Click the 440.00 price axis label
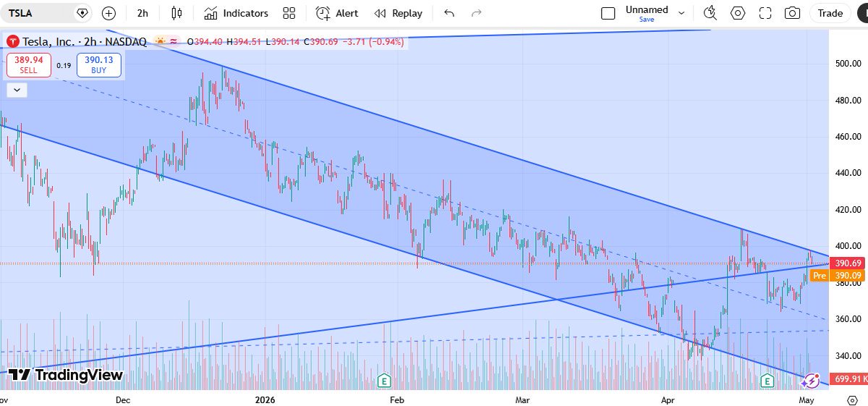The image size is (868, 406). (x=847, y=173)
